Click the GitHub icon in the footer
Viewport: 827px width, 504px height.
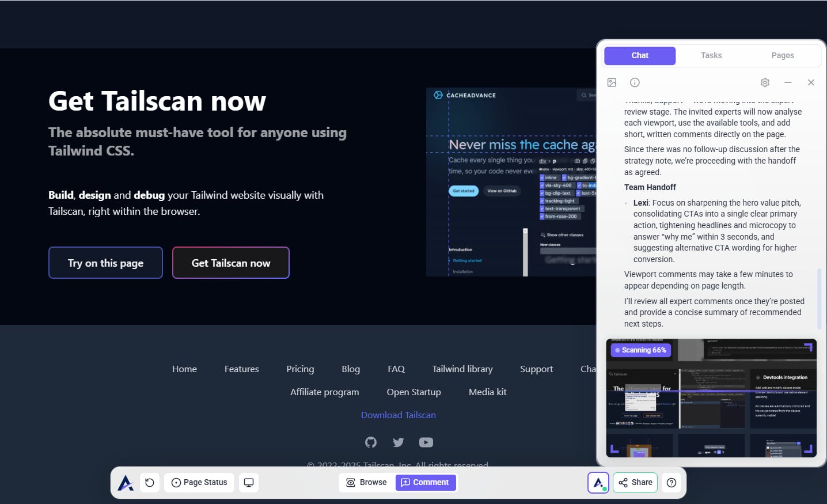point(371,442)
